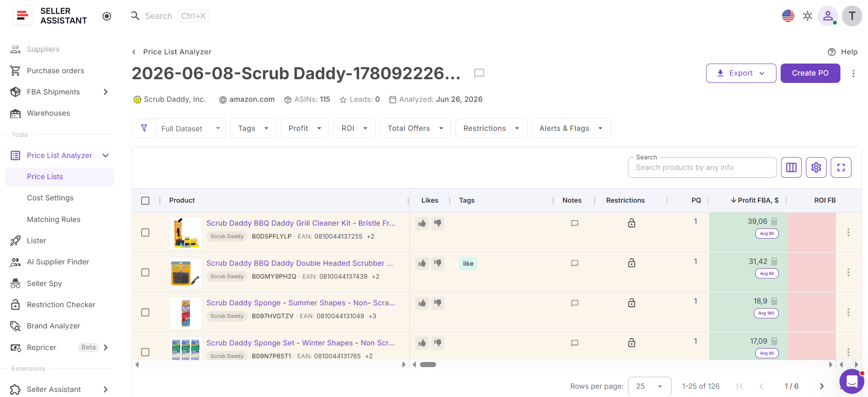Check the Summer Shapes sponge row
Screen dimensions: 868x397
(x=145, y=312)
